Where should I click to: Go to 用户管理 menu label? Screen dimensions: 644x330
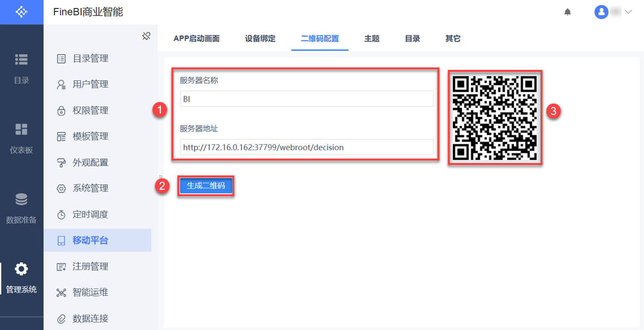[x=91, y=84]
